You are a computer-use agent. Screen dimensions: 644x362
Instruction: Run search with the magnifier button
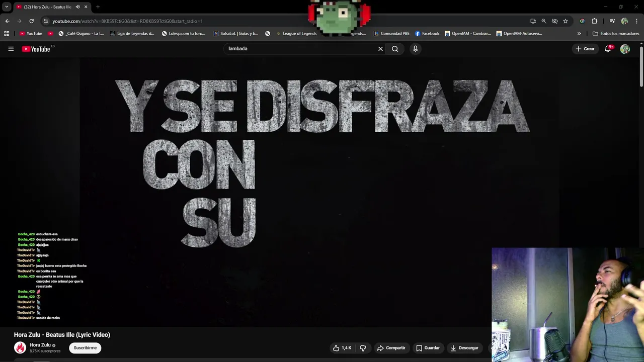(x=395, y=49)
